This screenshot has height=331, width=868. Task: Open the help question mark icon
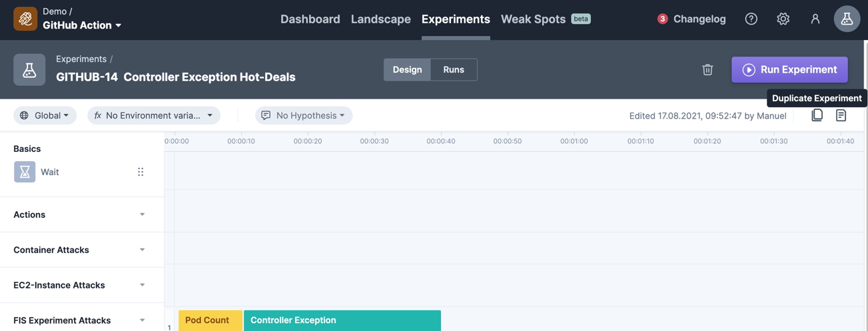(x=751, y=19)
